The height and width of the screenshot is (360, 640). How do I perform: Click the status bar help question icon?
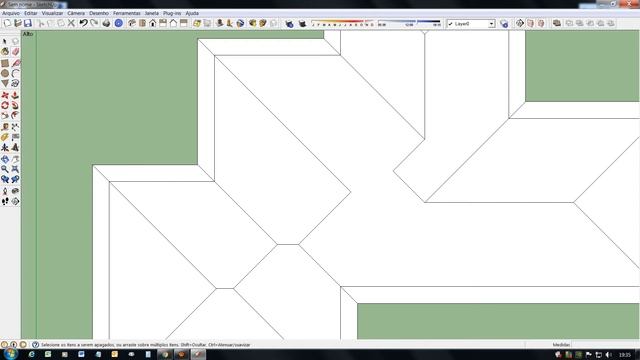[x=36, y=345]
